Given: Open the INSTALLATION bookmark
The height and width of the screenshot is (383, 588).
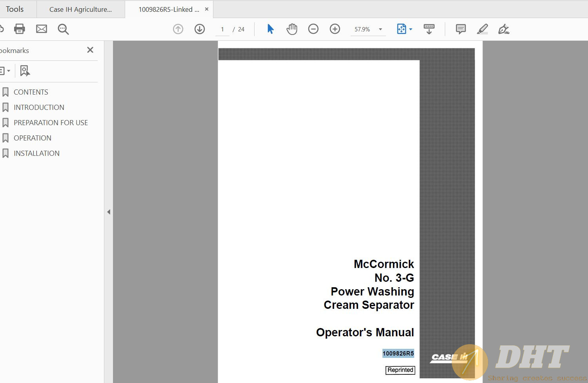Looking at the screenshot, I should point(36,153).
